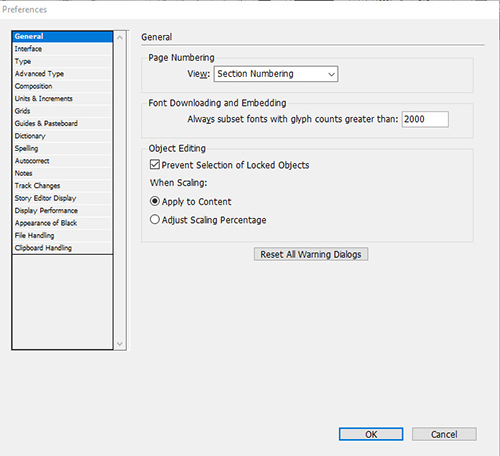Select Advanced Type in category list
Image resolution: width=500 pixels, height=456 pixels.
click(62, 74)
